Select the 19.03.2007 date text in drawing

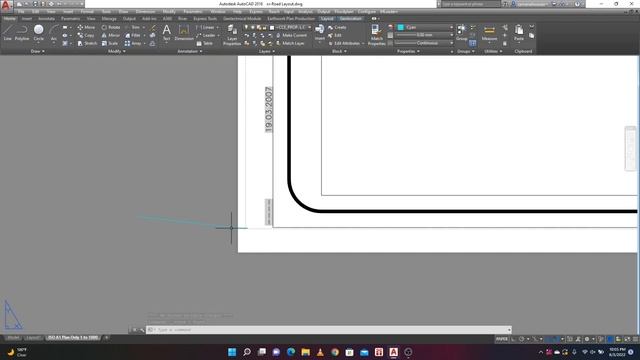269,109
